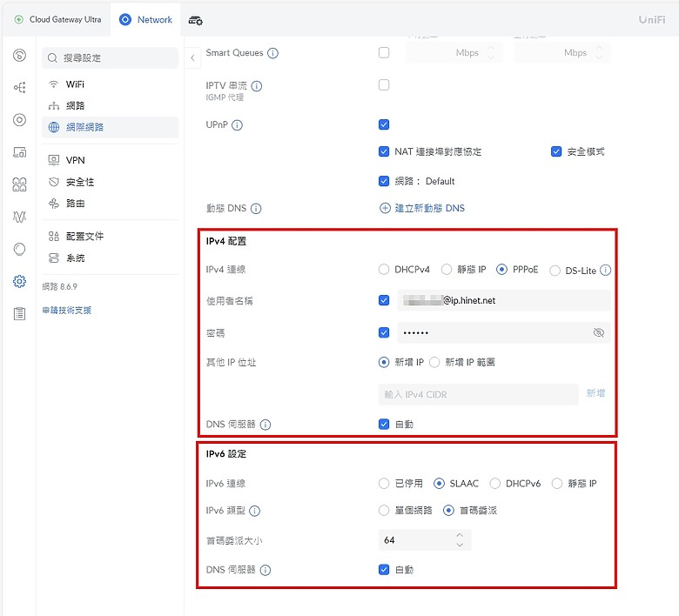The width and height of the screenshot is (679, 616).
Task: Uncheck IPv4 DNS 自動 checkbox
Action: [x=384, y=425]
